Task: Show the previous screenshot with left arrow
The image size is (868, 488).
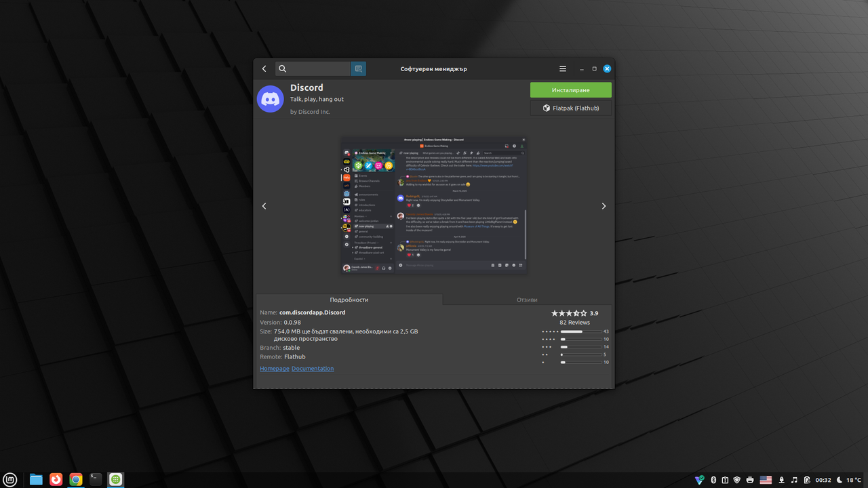Action: tap(264, 206)
